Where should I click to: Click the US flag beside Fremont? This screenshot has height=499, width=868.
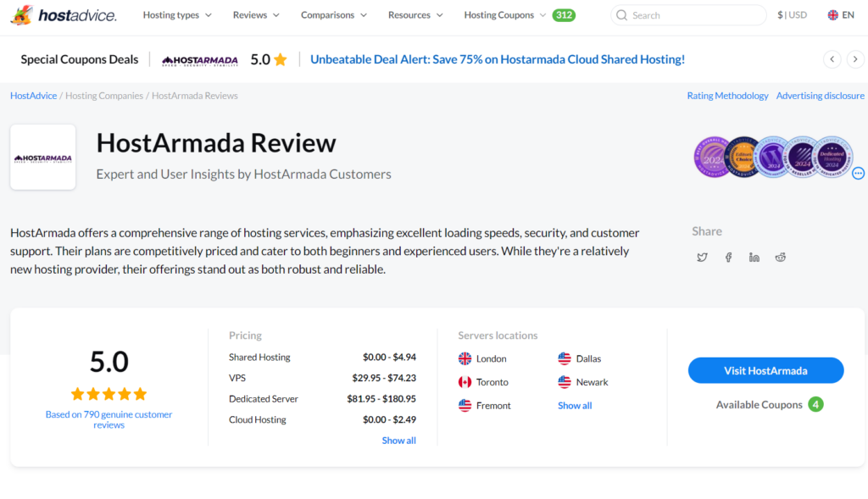pos(465,405)
